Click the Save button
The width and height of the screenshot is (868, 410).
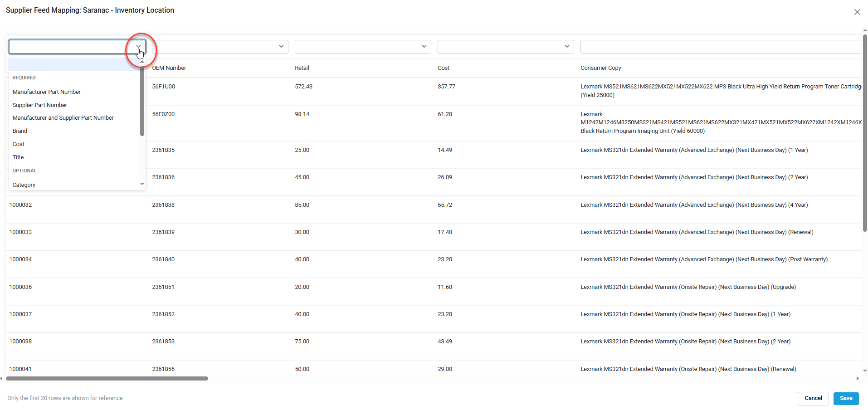(846, 398)
